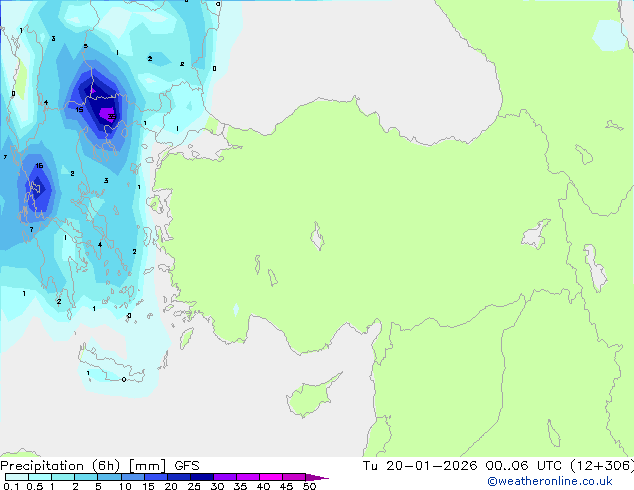Image resolution: width=634 pixels, height=490 pixels.
Task: Click the '15' precipitation value on the map
Action: click(79, 110)
